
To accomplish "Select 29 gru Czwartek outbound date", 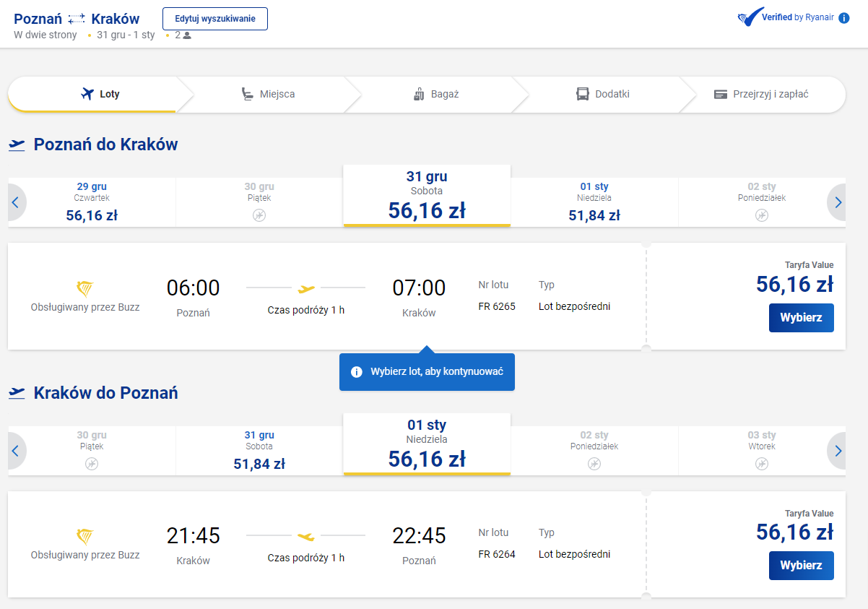I will point(92,202).
